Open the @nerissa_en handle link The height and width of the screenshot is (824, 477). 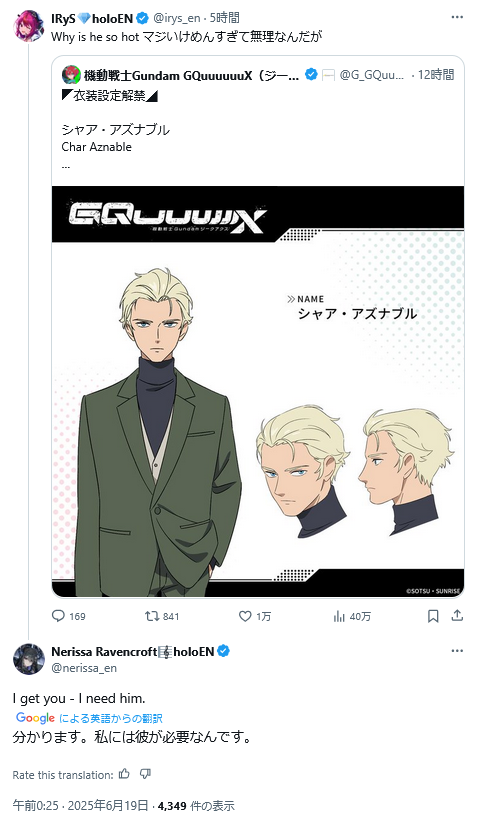(x=84, y=668)
